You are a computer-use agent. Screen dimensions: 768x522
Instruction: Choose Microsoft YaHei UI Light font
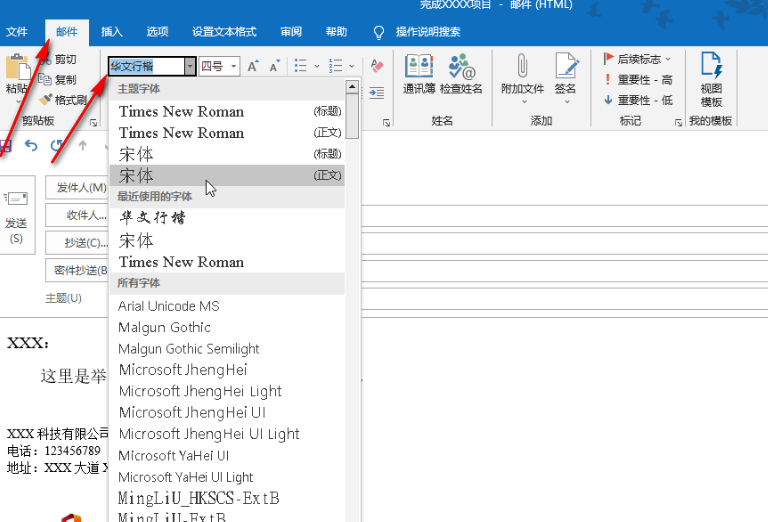[x=227, y=477]
